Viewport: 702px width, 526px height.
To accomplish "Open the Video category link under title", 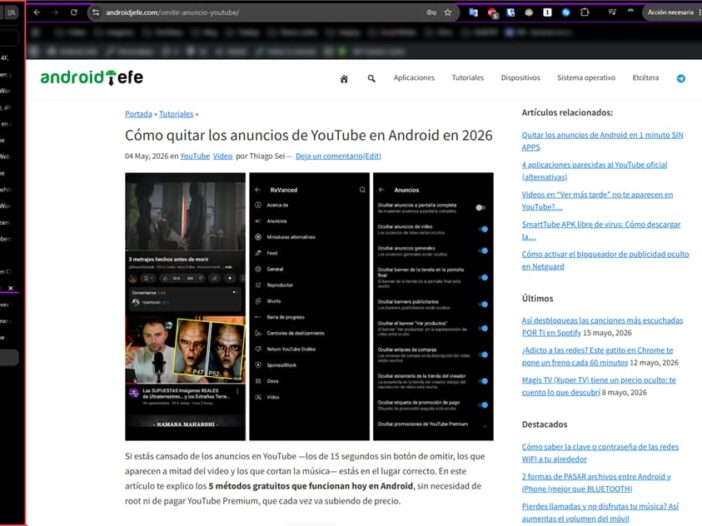I will [223, 156].
